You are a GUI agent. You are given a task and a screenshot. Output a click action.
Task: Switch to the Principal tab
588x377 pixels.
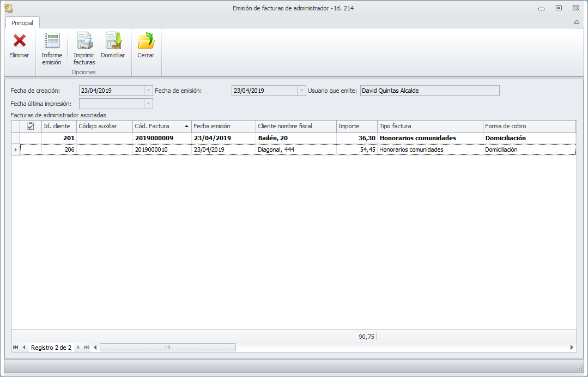22,23
